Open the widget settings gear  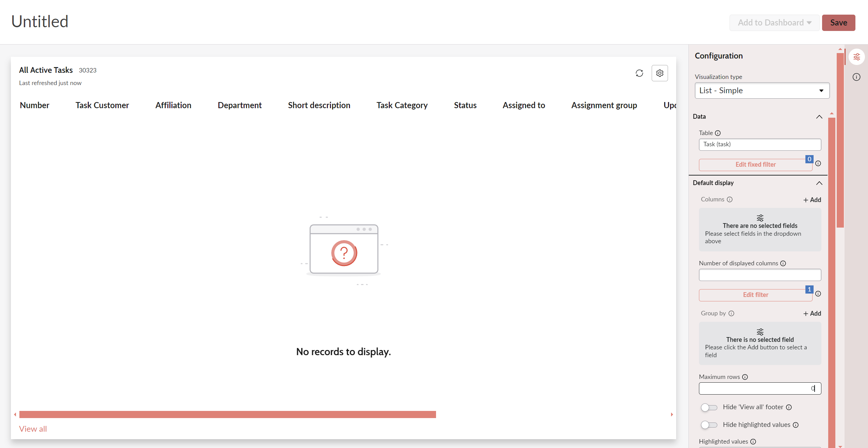pyautogui.click(x=660, y=73)
